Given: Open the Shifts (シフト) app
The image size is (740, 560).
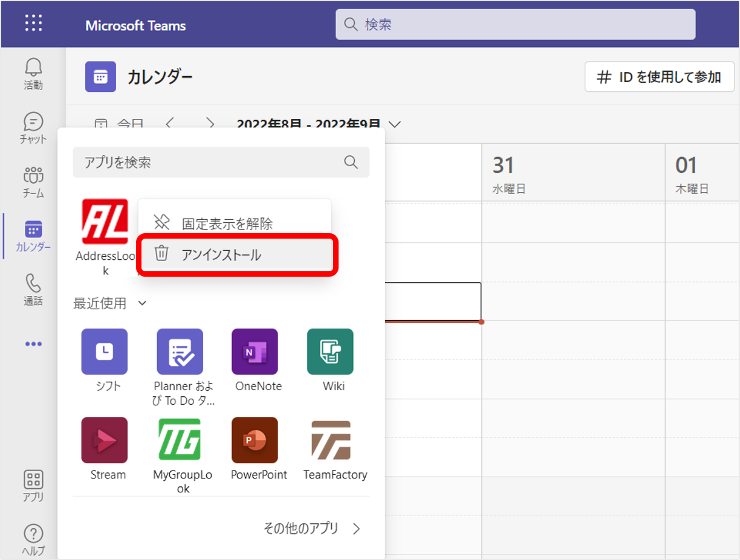Looking at the screenshot, I should tap(105, 352).
